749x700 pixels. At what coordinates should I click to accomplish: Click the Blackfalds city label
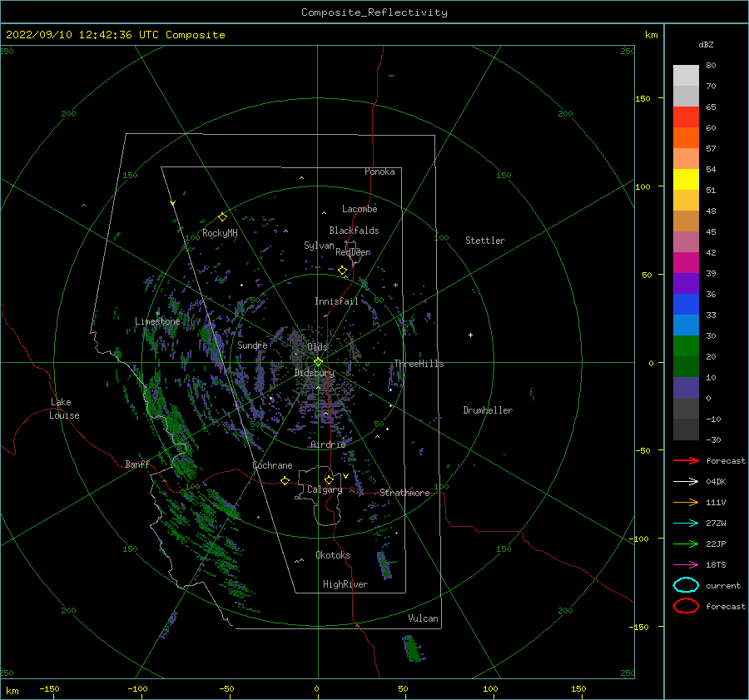[354, 231]
